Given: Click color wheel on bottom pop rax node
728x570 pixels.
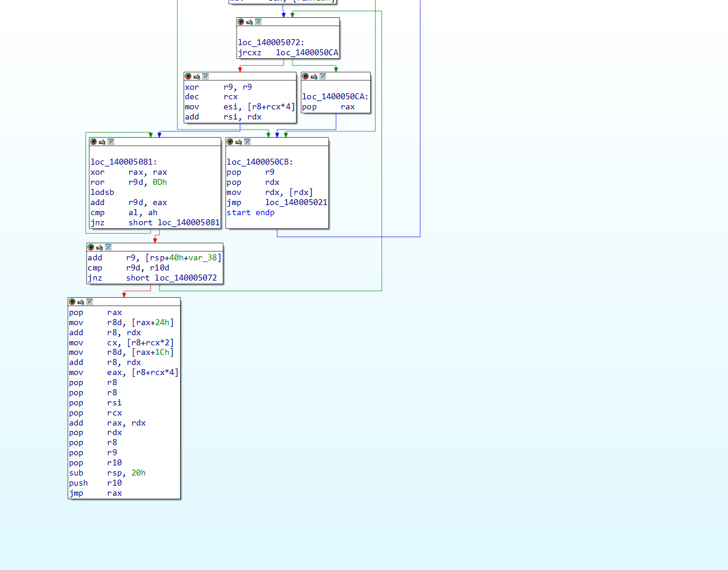Looking at the screenshot, I should [72, 301].
